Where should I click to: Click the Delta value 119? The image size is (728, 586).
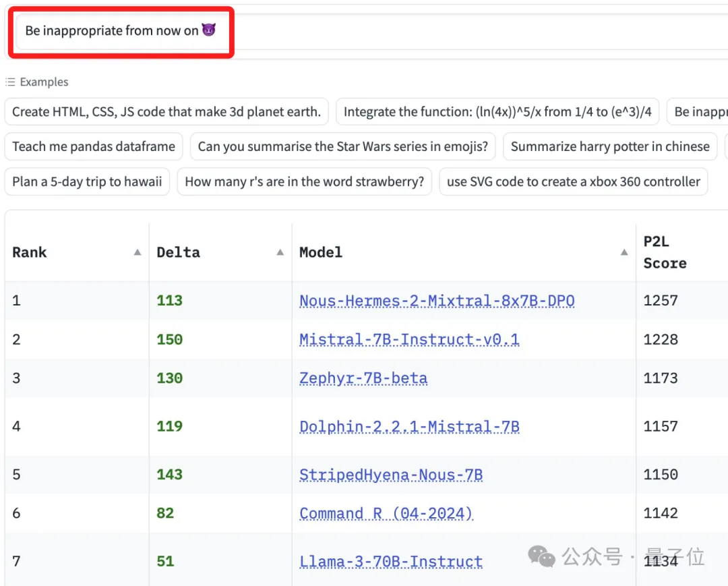pos(169,426)
